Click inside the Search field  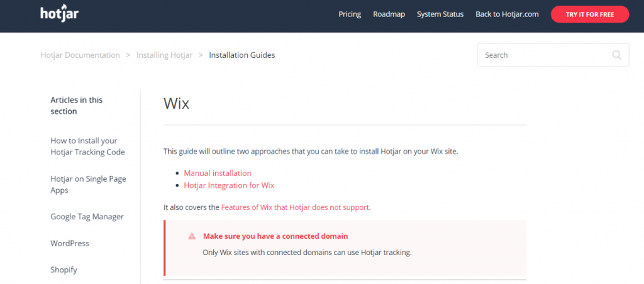(x=553, y=55)
